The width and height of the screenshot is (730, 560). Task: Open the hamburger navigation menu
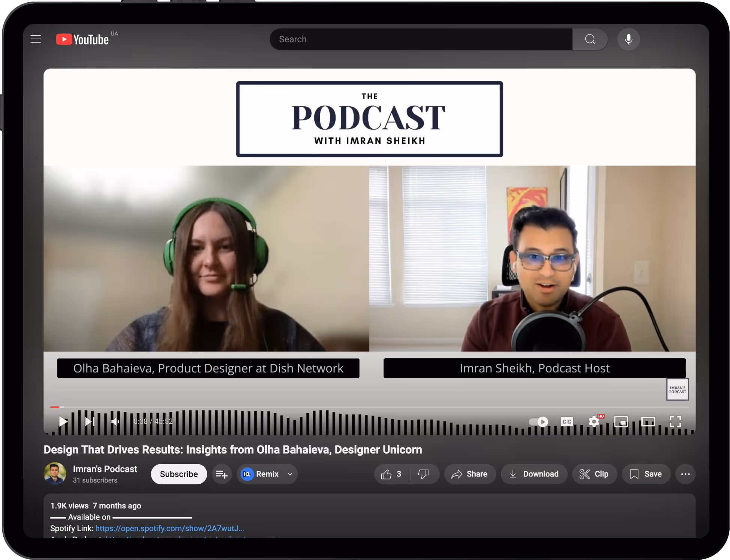click(x=36, y=39)
